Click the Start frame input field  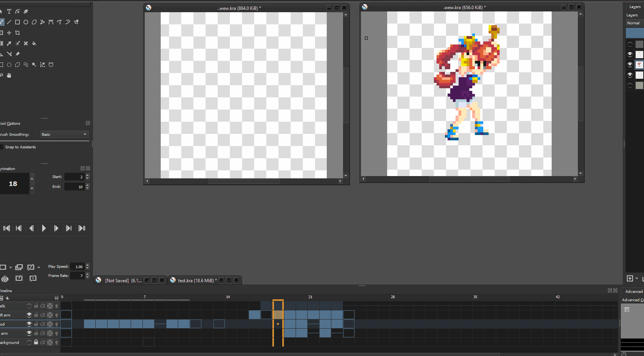[74, 177]
